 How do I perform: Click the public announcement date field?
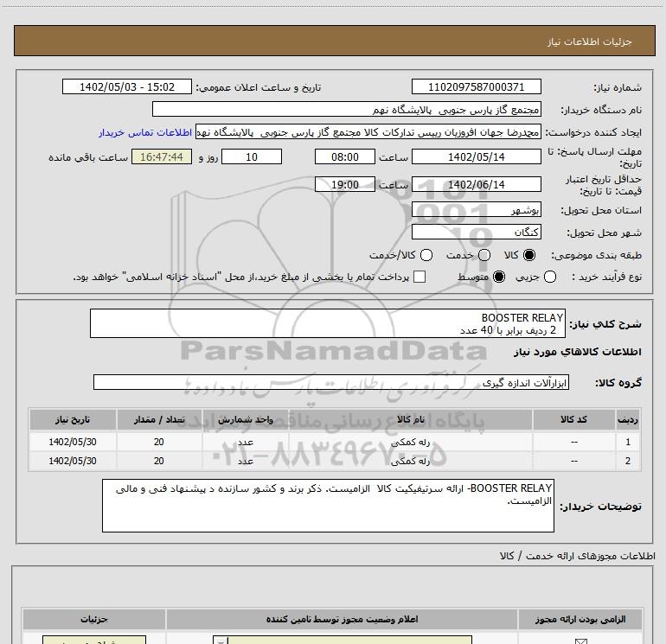click(x=127, y=86)
